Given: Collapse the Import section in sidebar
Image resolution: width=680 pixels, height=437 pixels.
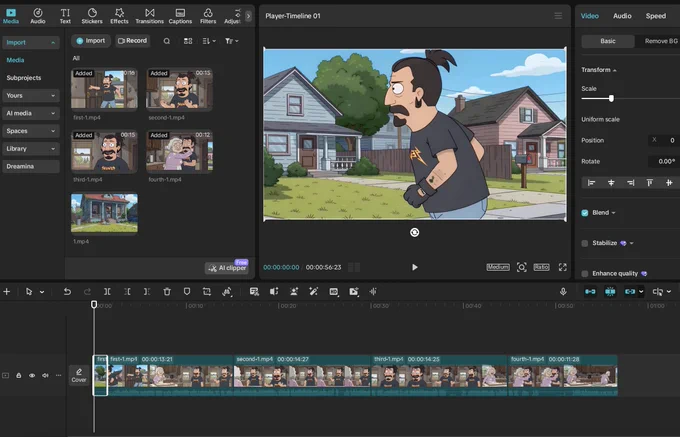Looking at the screenshot, I should [30, 42].
